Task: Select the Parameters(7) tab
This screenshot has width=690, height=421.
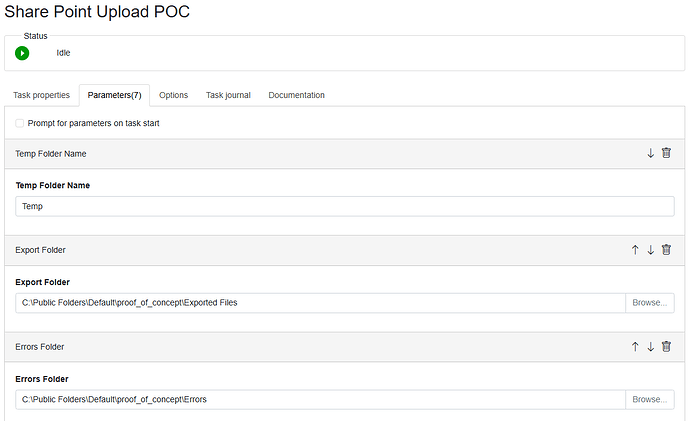Action: pos(114,95)
